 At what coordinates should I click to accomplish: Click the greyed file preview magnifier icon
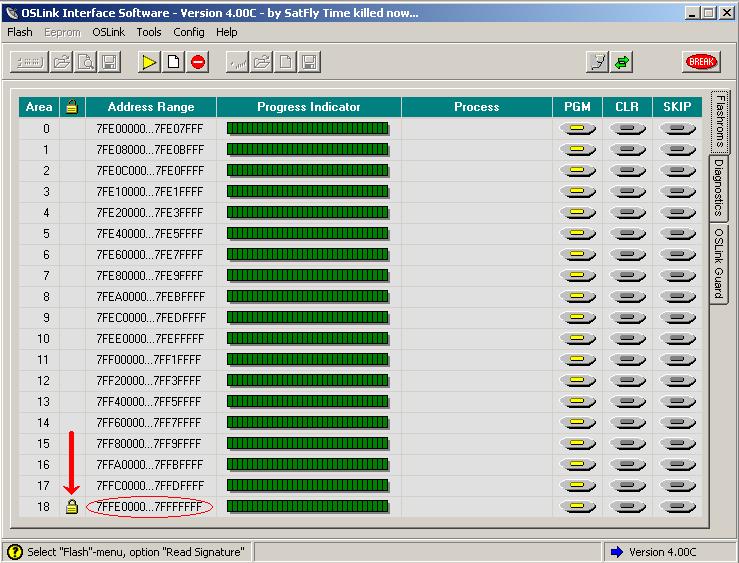(x=86, y=62)
